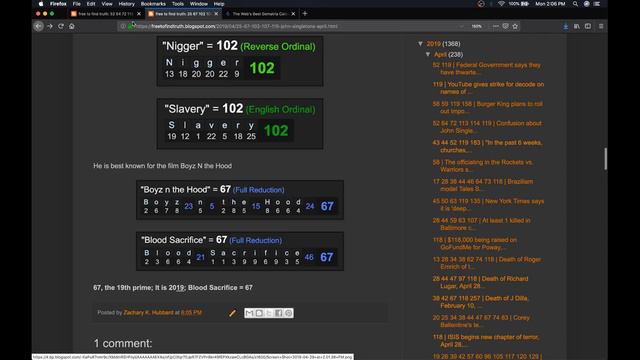
Task: Open the Firefox downloads arrow
Action: click(x=566, y=26)
